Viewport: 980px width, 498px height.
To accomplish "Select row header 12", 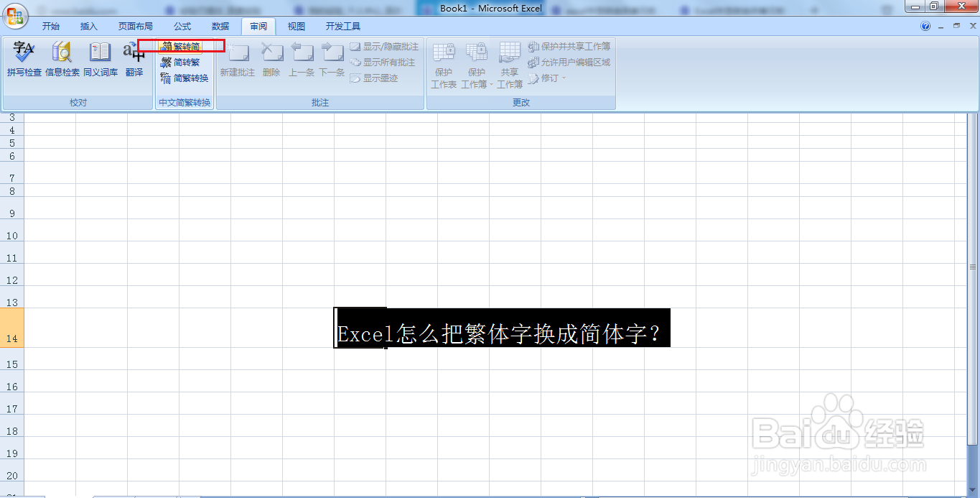I will (x=12, y=275).
